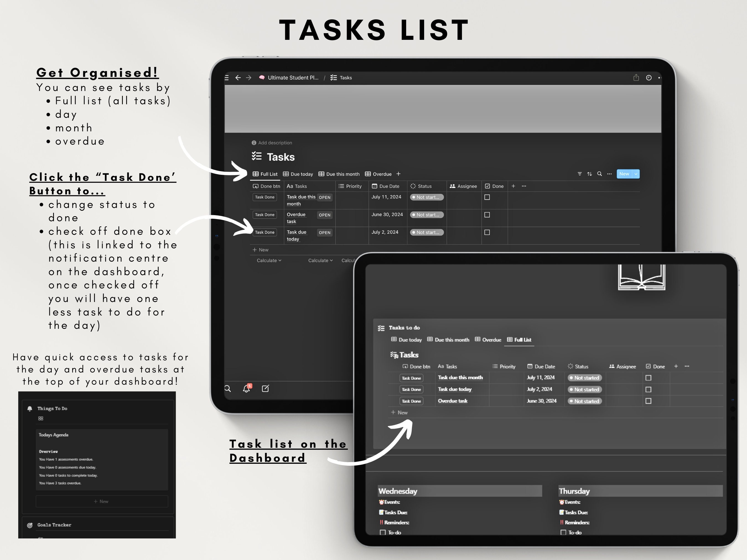Viewport: 747px width, 560px height.
Task: Dashboard: click Due this month tab
Action: coord(448,340)
